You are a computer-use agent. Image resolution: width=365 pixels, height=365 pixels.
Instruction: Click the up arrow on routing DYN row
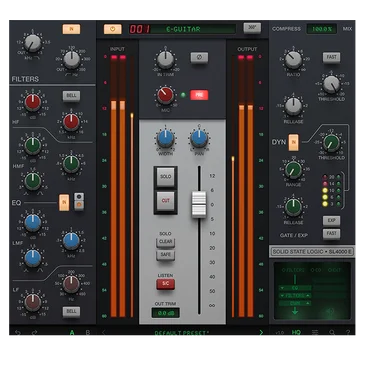pos(308,303)
